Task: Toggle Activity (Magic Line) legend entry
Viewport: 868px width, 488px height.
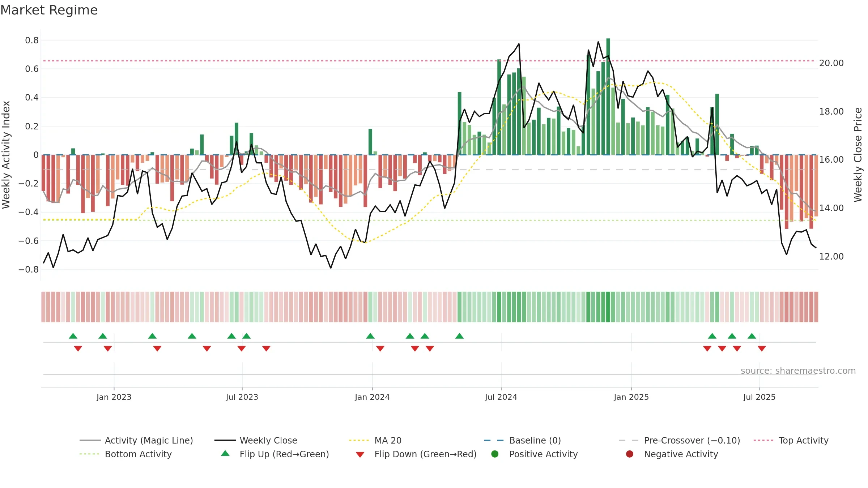Action: point(136,440)
